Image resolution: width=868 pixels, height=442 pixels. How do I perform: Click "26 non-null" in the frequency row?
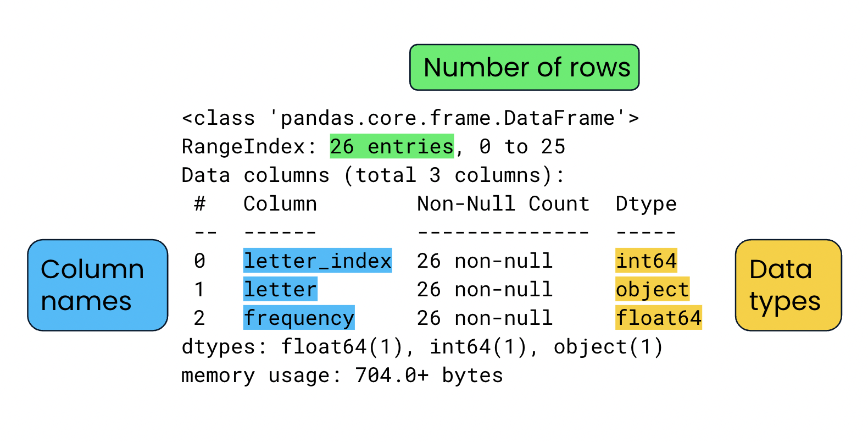click(x=484, y=318)
